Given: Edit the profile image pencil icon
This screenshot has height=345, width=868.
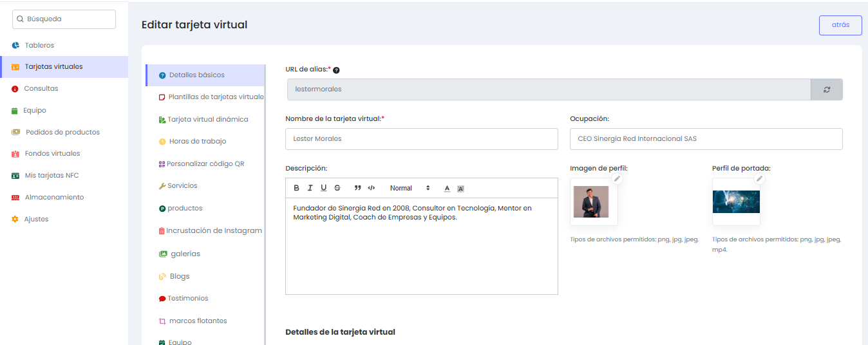Looking at the screenshot, I should (617, 178).
